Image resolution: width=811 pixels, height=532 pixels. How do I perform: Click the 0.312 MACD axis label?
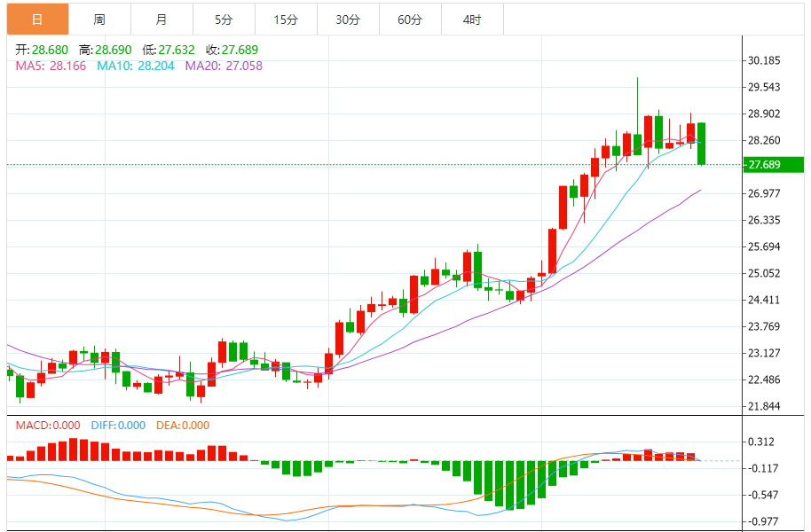click(x=761, y=442)
